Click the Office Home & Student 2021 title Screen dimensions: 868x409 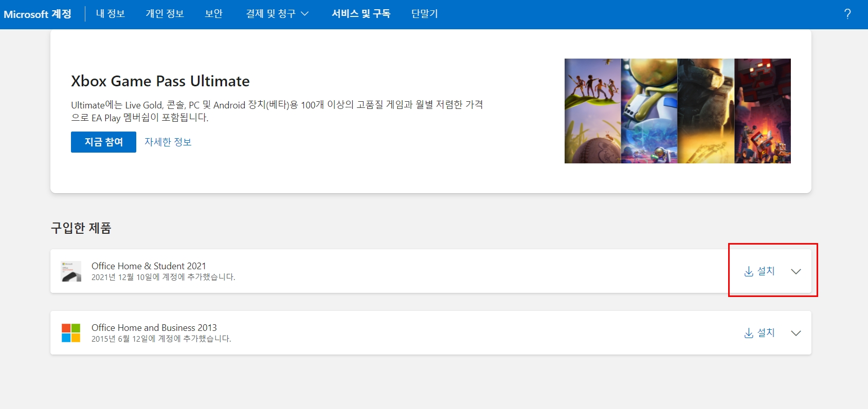coord(149,266)
